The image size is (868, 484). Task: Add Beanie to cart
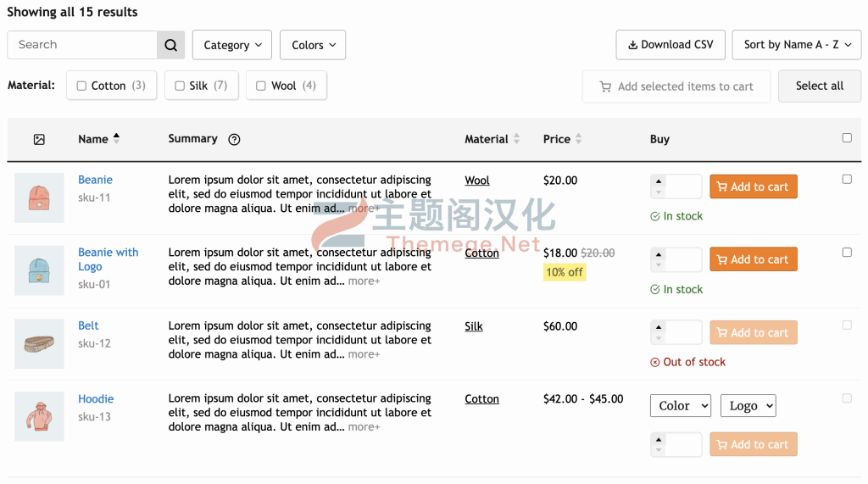coord(754,186)
